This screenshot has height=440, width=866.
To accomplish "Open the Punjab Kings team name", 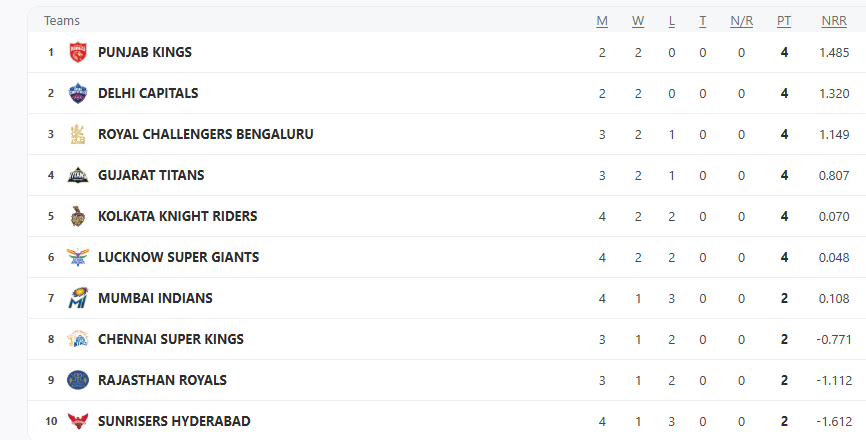I will [x=145, y=52].
